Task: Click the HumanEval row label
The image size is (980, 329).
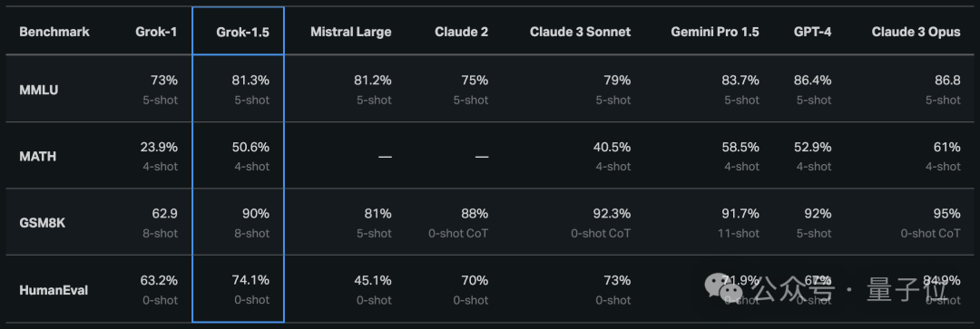Action: (54, 290)
